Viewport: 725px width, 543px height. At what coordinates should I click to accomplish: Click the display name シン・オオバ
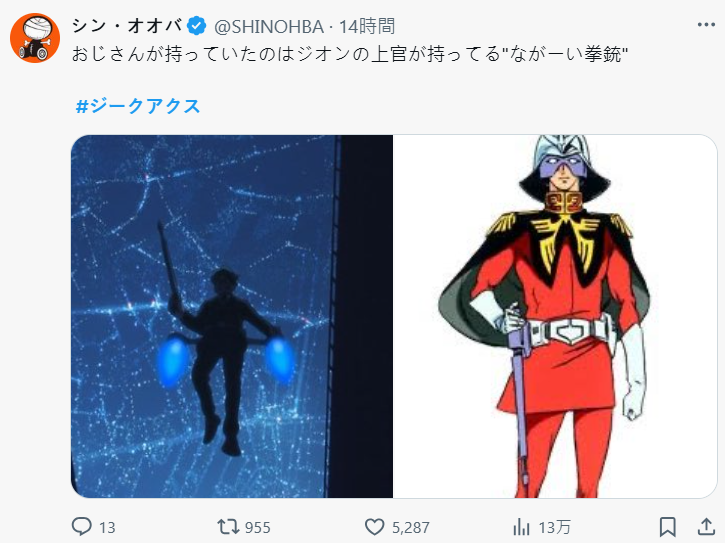[x=127, y=26]
